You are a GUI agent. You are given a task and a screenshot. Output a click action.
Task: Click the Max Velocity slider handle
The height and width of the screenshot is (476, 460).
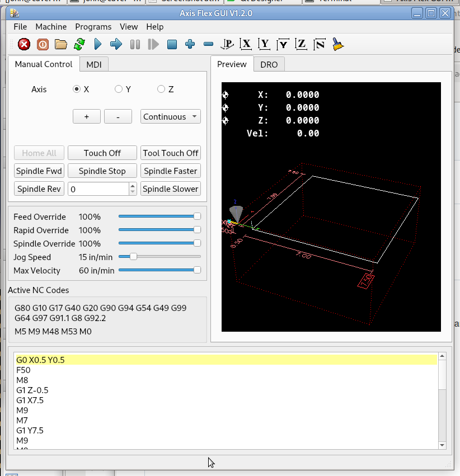[x=197, y=270]
